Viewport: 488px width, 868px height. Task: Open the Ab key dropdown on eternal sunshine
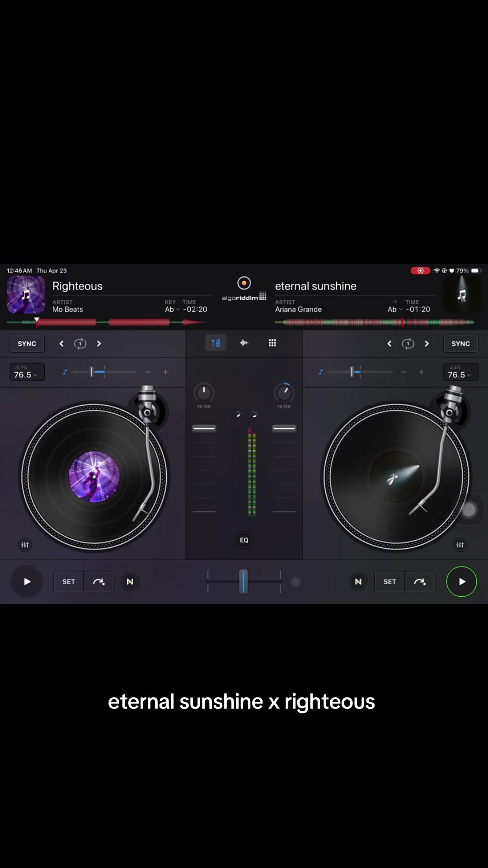[395, 309]
